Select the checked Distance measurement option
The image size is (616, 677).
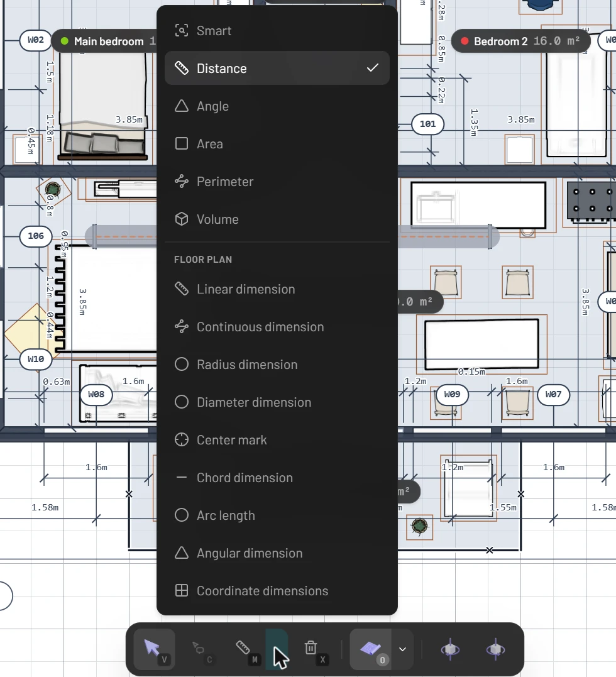pyautogui.click(x=277, y=69)
